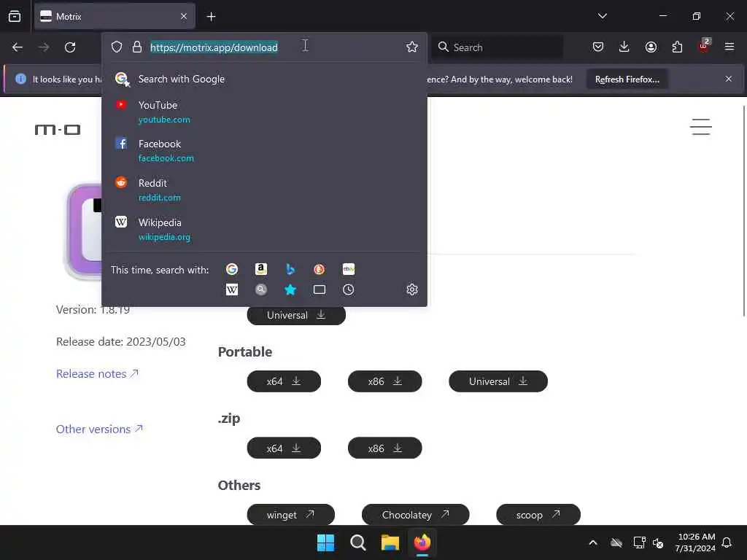Search open tabs icon
This screenshot has height=560, width=747.
[320, 289]
